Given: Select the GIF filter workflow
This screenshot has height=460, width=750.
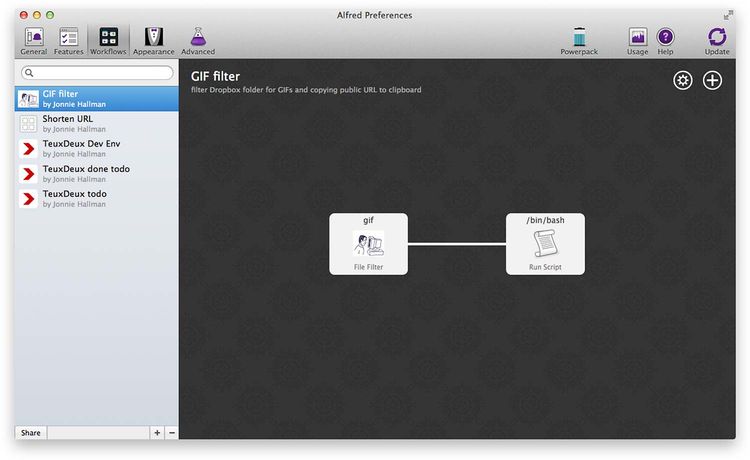Looking at the screenshot, I should (x=97, y=99).
